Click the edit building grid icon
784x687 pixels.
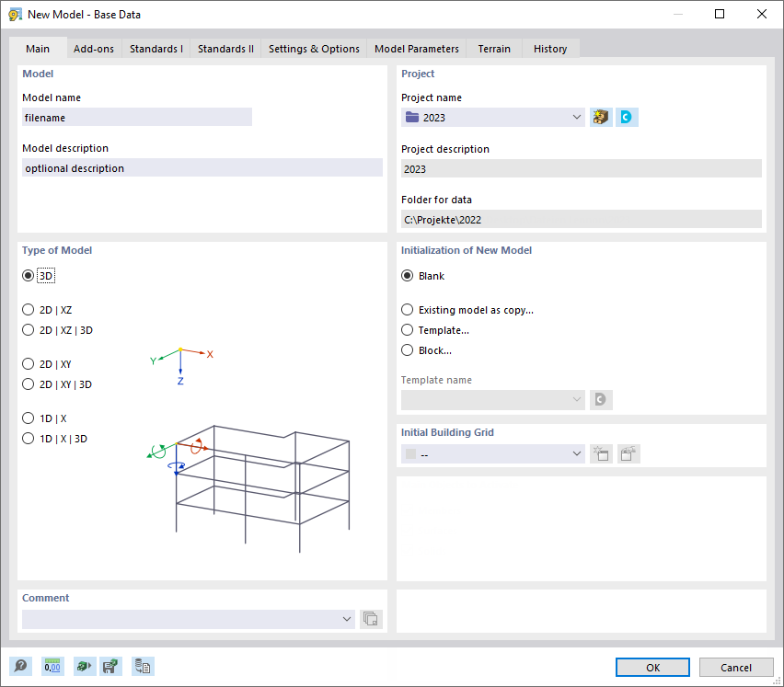coord(628,453)
